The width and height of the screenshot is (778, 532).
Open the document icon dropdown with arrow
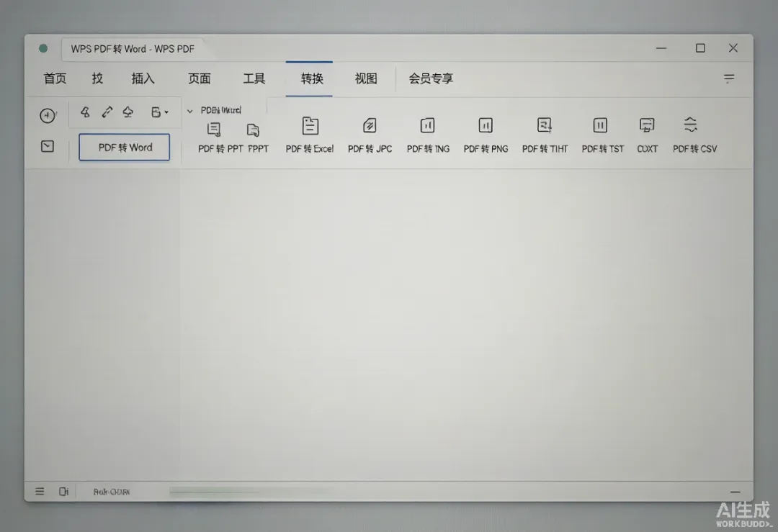[159, 112]
